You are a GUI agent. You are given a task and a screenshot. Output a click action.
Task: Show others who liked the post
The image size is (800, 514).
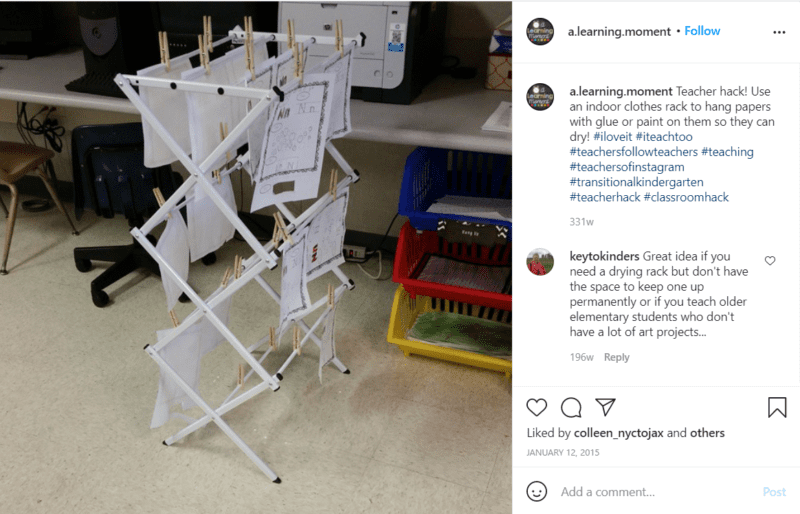coord(707,433)
